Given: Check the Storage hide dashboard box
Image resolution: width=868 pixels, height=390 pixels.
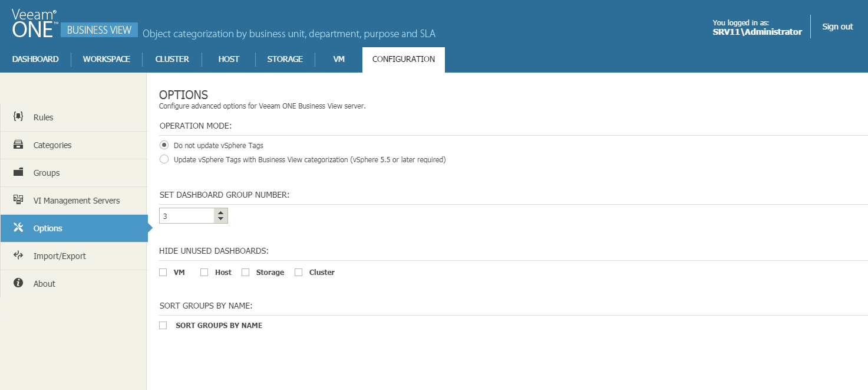Looking at the screenshot, I should 246,273.
